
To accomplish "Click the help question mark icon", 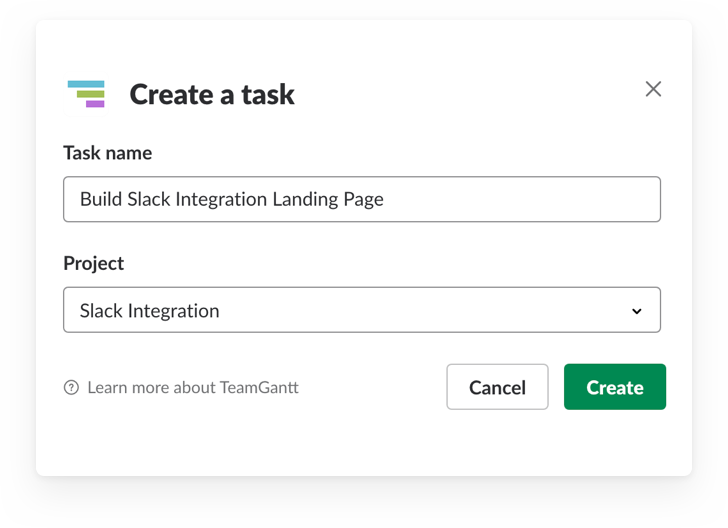I will click(71, 387).
